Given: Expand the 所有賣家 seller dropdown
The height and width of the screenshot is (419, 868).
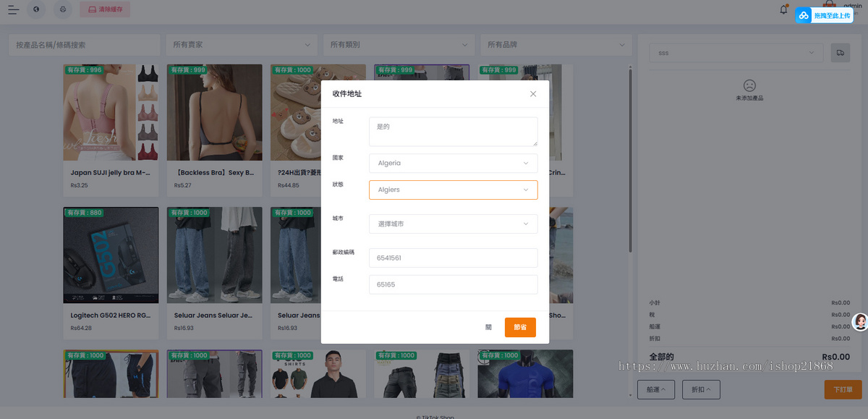Looking at the screenshot, I should point(242,45).
